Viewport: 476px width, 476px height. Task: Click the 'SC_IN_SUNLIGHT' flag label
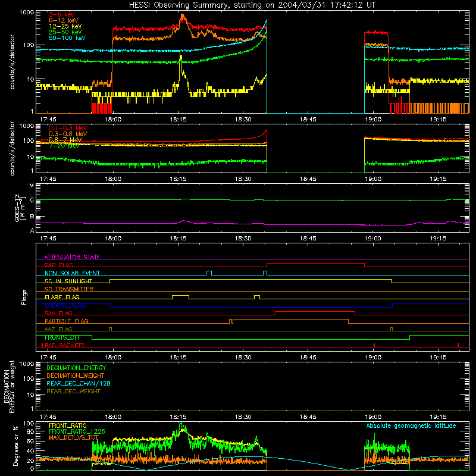point(68,281)
